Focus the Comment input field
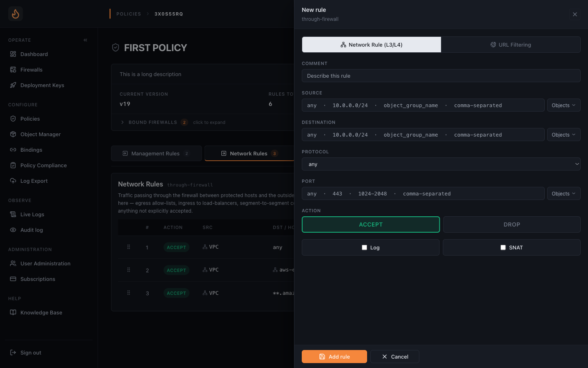Image resolution: width=588 pixels, height=368 pixels. 441,76
